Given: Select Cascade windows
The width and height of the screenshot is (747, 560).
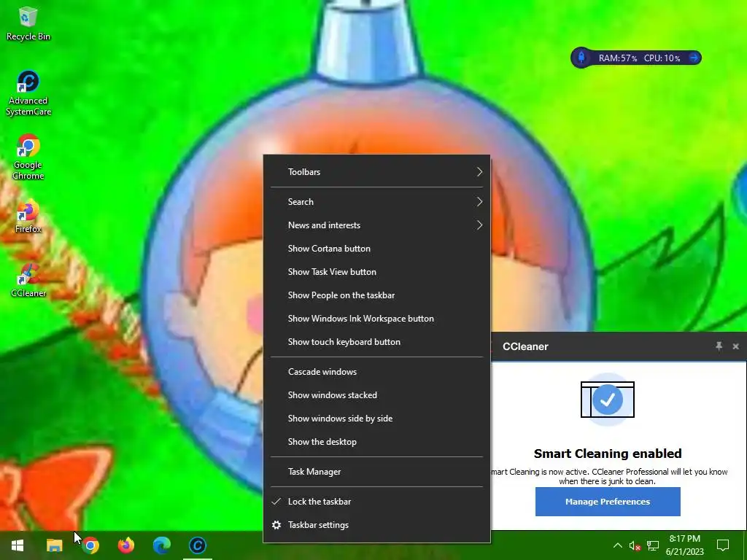Looking at the screenshot, I should tap(376, 372).
